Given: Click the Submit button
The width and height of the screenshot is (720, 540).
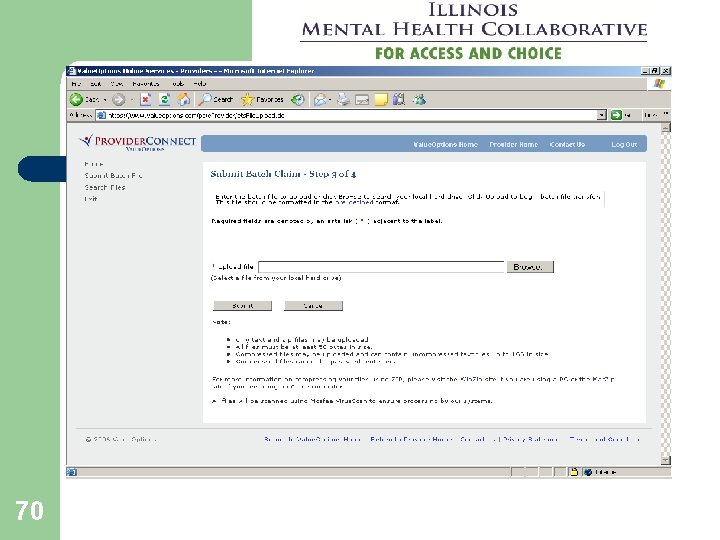Looking at the screenshot, I should 242,306.
